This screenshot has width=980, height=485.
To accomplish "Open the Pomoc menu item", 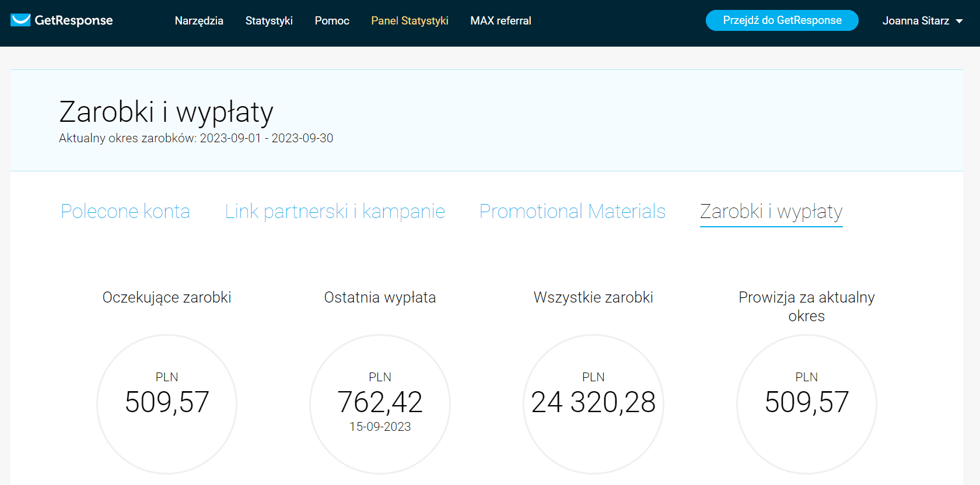I will point(332,20).
